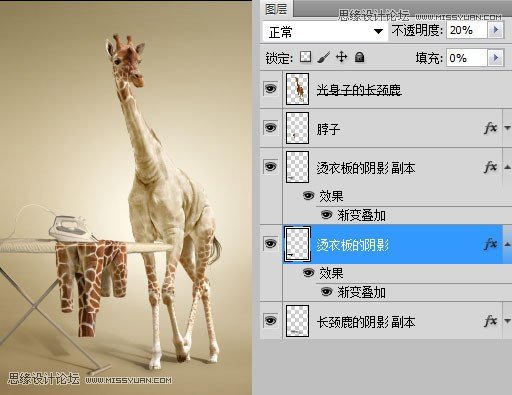Select the 烫衣板的阴影 layer thumbnail
The height and width of the screenshot is (395, 512).
tap(297, 244)
